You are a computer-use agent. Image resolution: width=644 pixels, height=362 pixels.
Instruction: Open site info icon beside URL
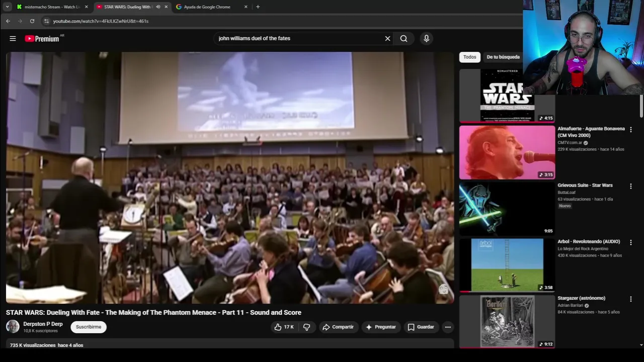[46, 21]
